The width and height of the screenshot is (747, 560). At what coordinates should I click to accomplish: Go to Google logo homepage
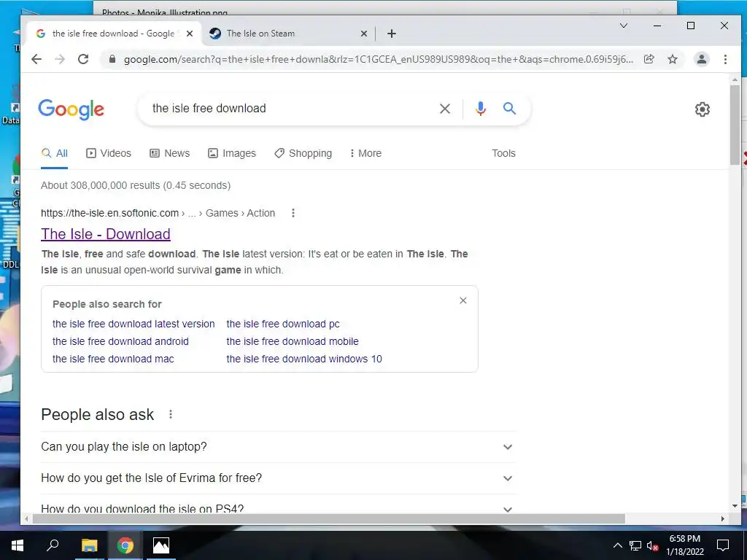point(71,109)
